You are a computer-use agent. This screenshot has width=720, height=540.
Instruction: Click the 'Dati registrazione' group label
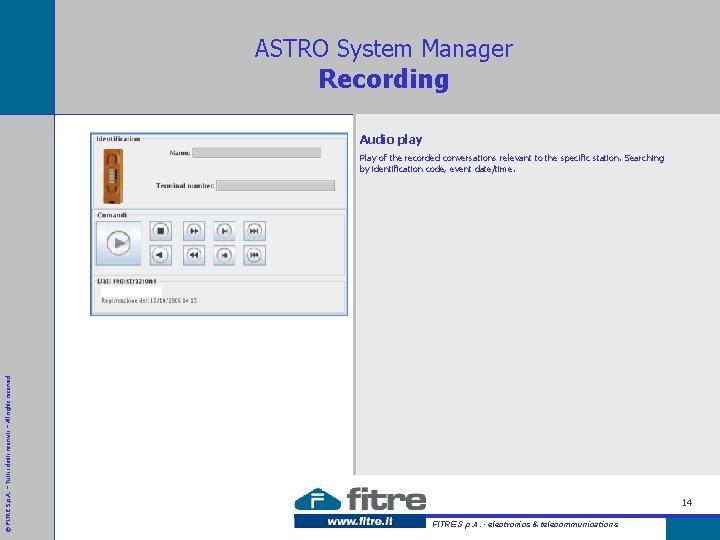[127, 281]
